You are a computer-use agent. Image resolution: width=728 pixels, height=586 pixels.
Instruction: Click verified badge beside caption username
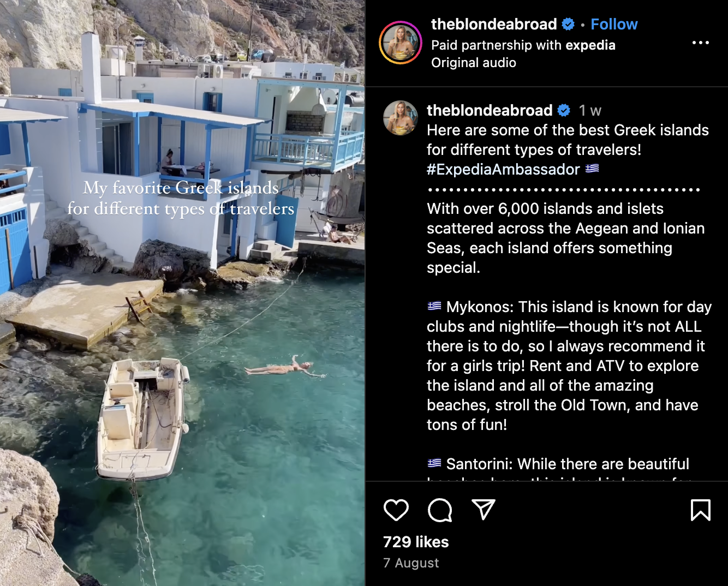[564, 111]
